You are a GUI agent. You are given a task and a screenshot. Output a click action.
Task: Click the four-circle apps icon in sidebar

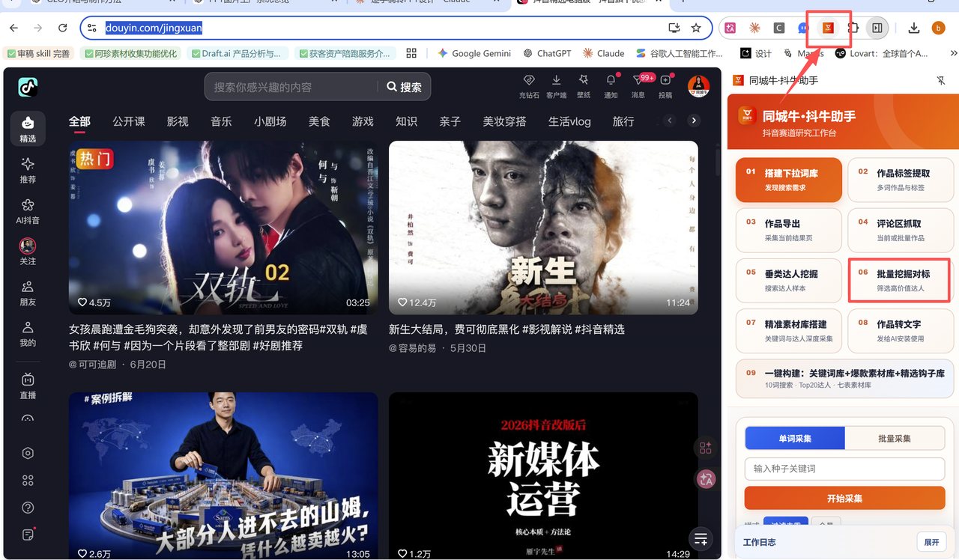pos(28,480)
